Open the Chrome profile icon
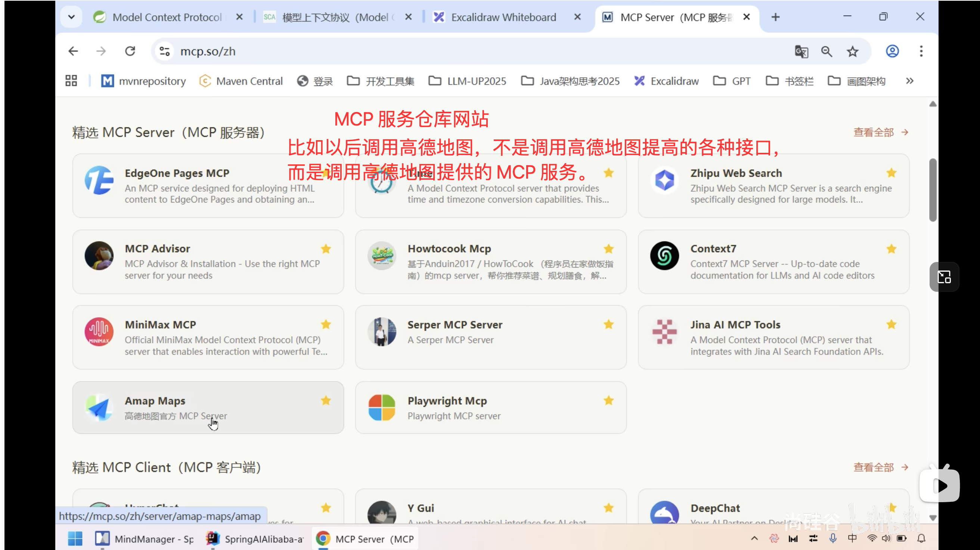 click(892, 51)
